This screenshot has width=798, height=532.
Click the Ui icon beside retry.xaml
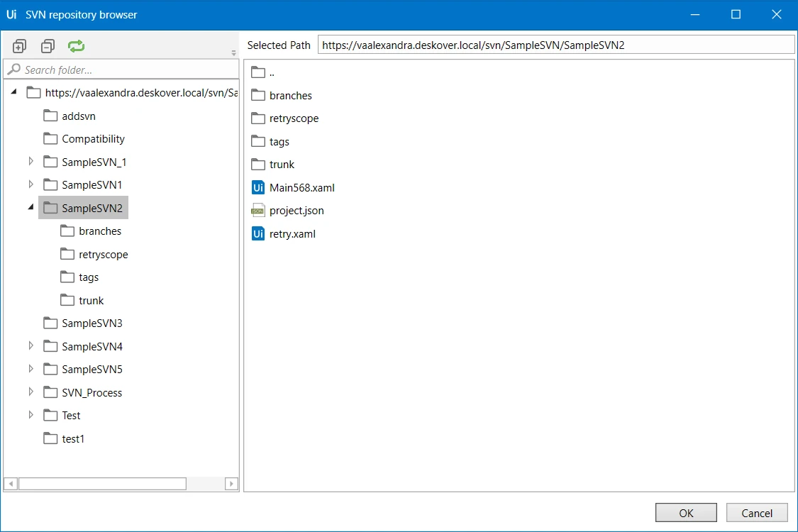pos(258,233)
